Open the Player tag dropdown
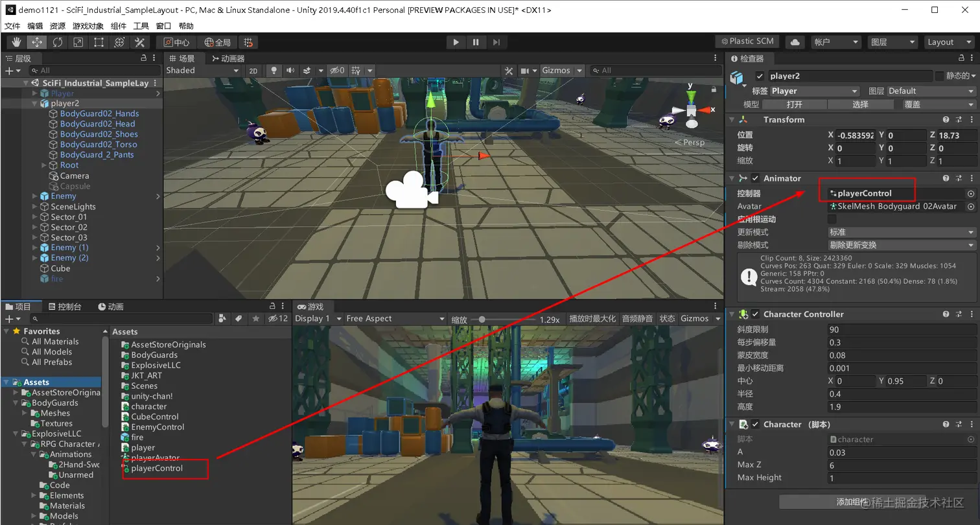 (x=815, y=91)
